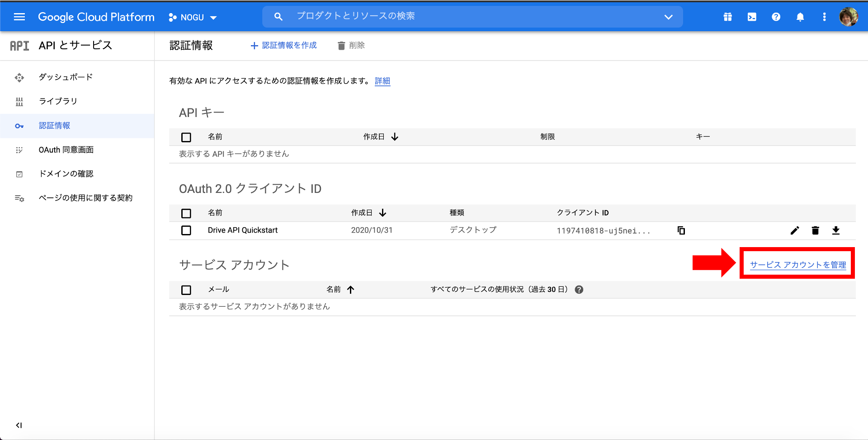Click the domain verification checkbox icon
Viewport: 868px width, 440px height.
point(19,174)
